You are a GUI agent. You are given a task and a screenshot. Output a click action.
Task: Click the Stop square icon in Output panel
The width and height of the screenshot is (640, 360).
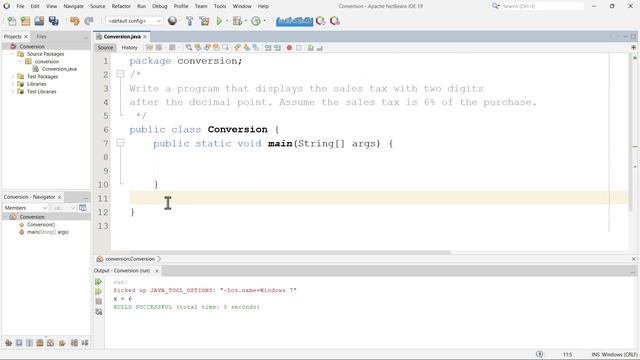point(98,301)
